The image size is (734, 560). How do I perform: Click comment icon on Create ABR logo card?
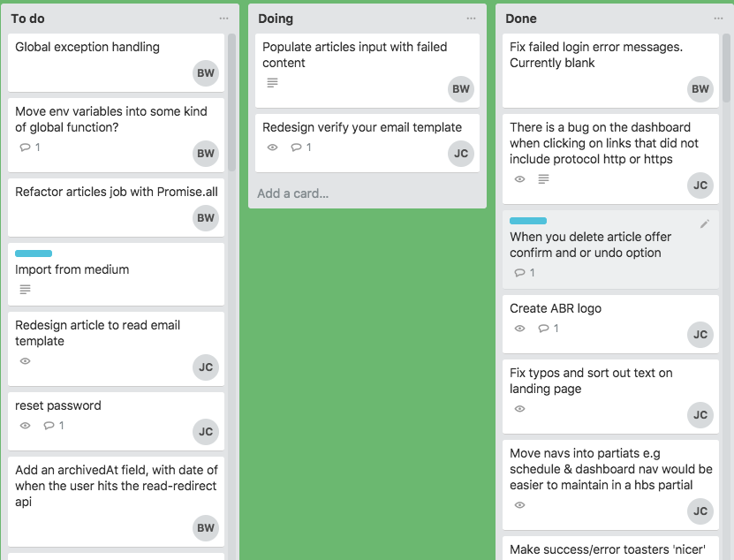544,329
